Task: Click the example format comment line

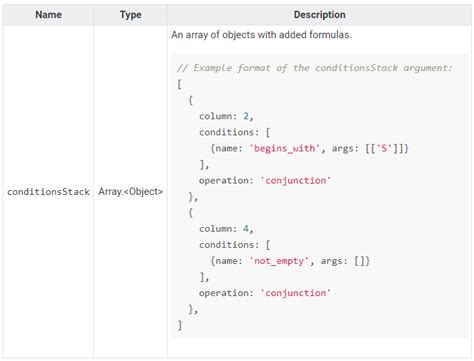Action: click(315, 68)
